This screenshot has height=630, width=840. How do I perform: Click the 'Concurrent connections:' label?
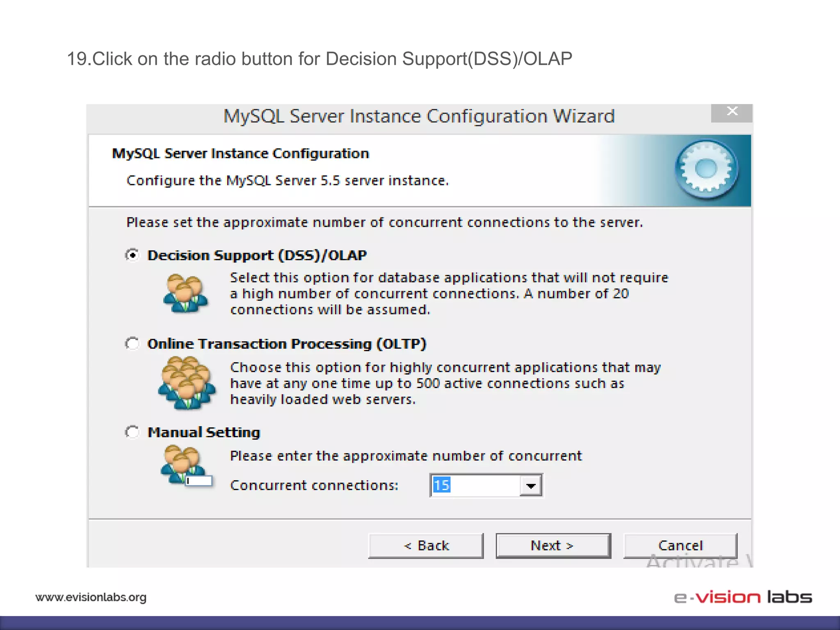tap(314, 486)
